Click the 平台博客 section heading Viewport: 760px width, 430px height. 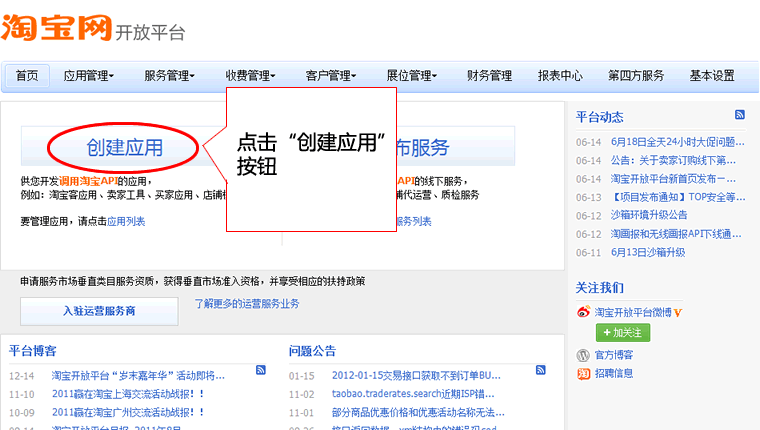pyautogui.click(x=33, y=351)
